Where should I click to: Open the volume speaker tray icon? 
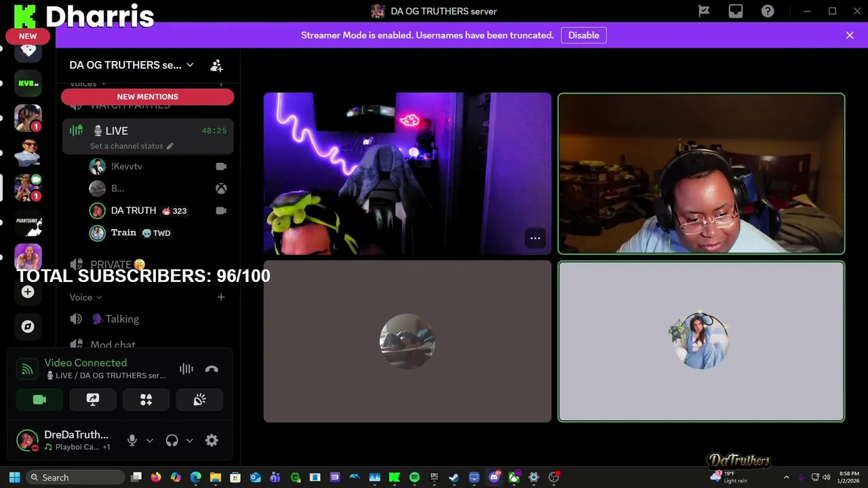coord(827,477)
